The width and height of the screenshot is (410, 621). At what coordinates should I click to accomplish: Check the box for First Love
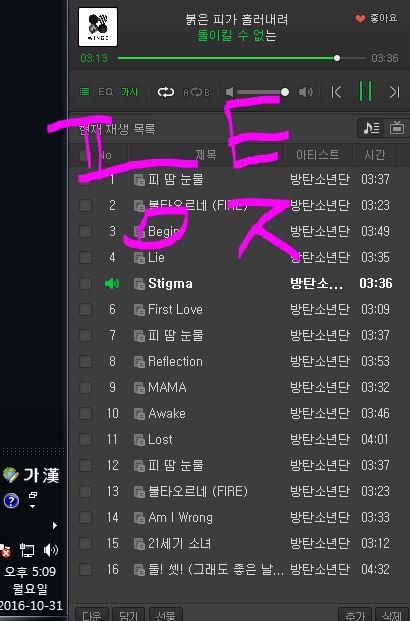pyautogui.click(x=85, y=309)
